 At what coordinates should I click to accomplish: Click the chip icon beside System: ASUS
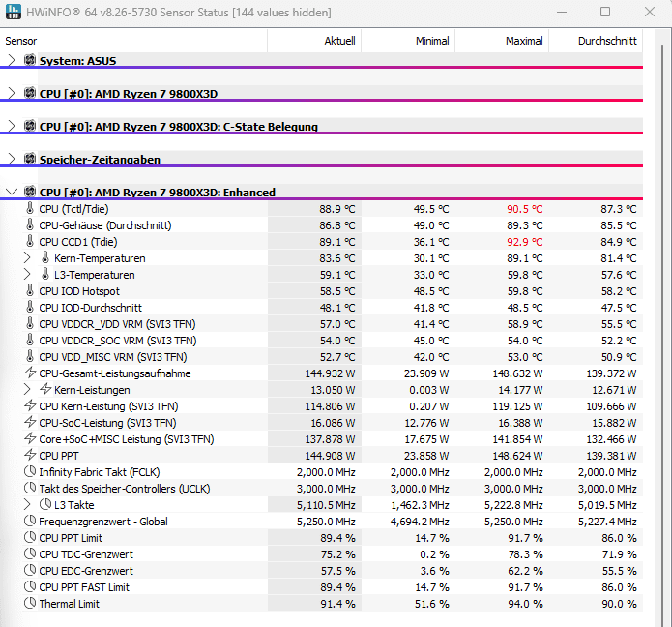click(30, 60)
